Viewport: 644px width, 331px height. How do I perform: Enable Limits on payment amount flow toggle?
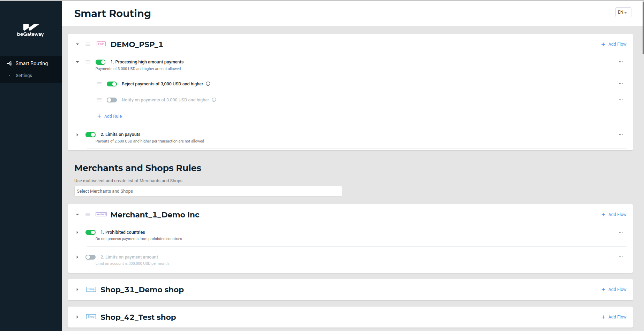point(90,257)
